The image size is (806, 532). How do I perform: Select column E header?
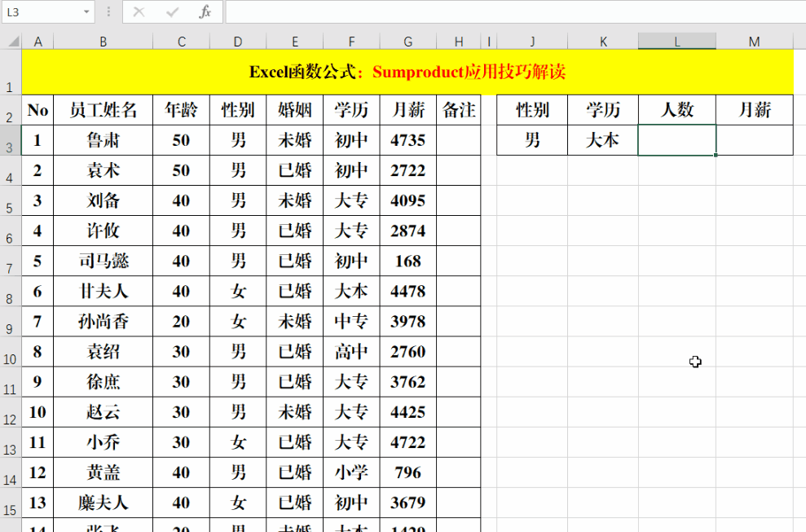[295, 42]
